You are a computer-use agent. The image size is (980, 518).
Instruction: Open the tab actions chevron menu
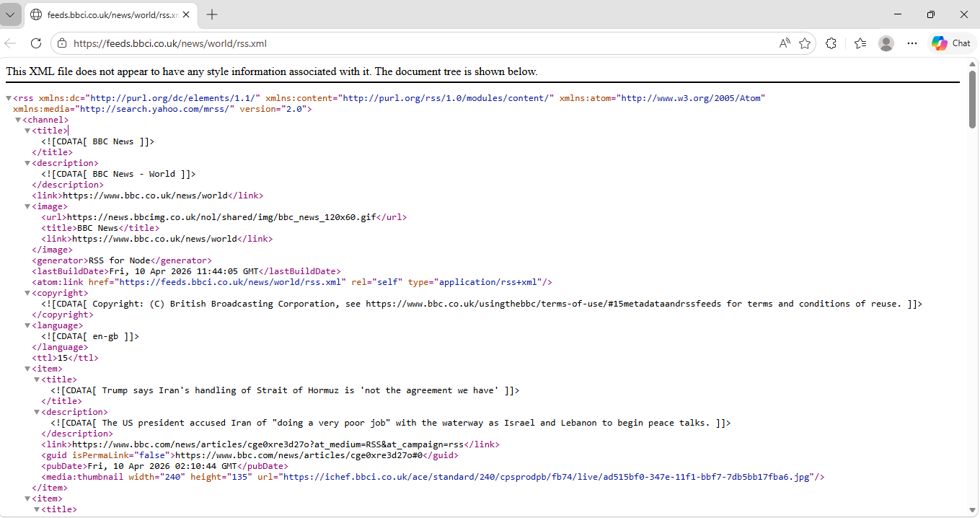coord(10,14)
